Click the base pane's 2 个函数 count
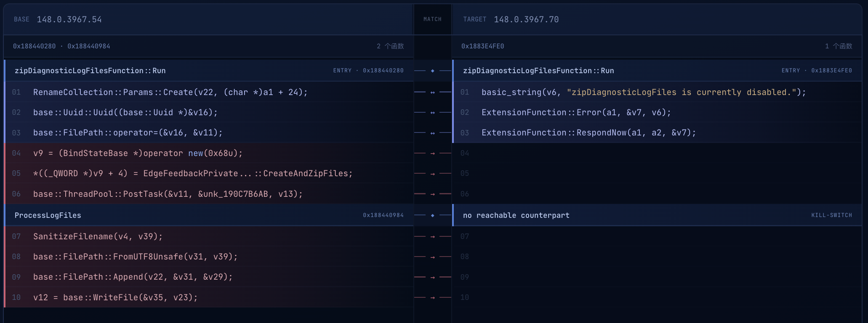Image resolution: width=868 pixels, height=323 pixels. click(390, 46)
